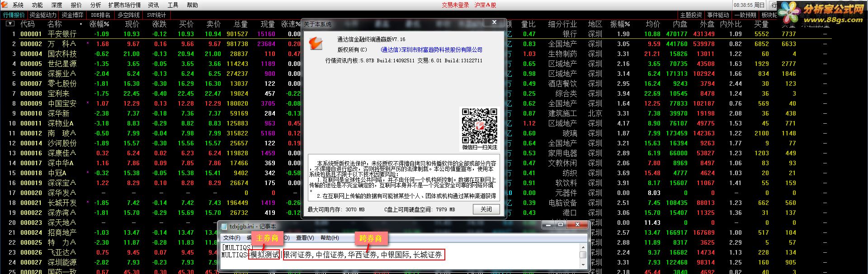Viewport: 868px width, 274px height.
Task: Sort by 量比 column header
Action: (x=528, y=24)
